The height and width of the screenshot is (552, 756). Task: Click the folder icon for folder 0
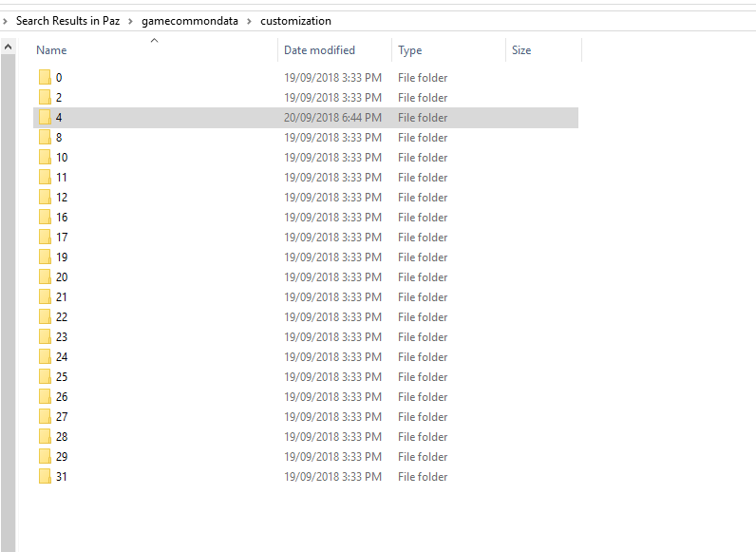coord(45,78)
